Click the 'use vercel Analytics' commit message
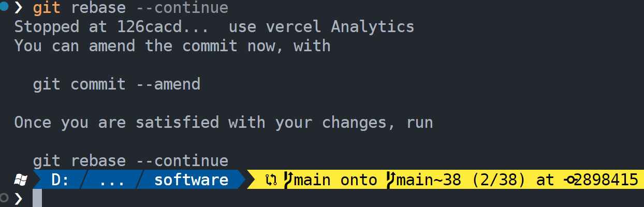644x207 pixels. [x=321, y=26]
